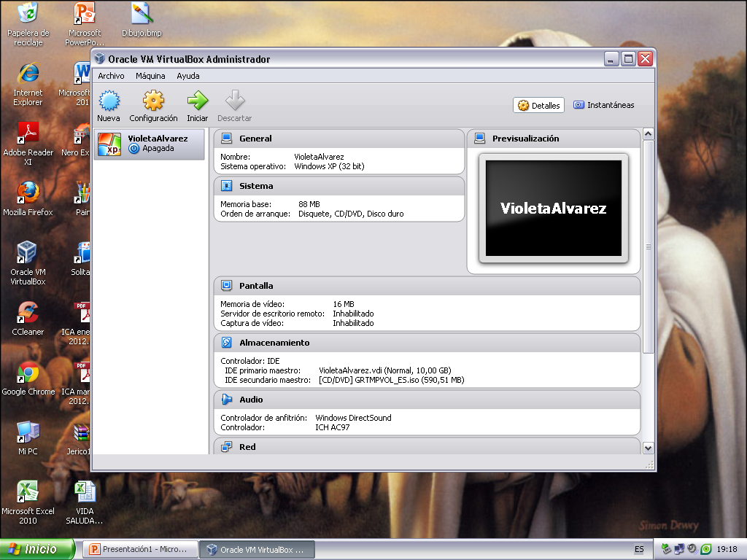Open VIDA SALUDA... spreadsheet file
The image size is (747, 560).
click(x=85, y=502)
